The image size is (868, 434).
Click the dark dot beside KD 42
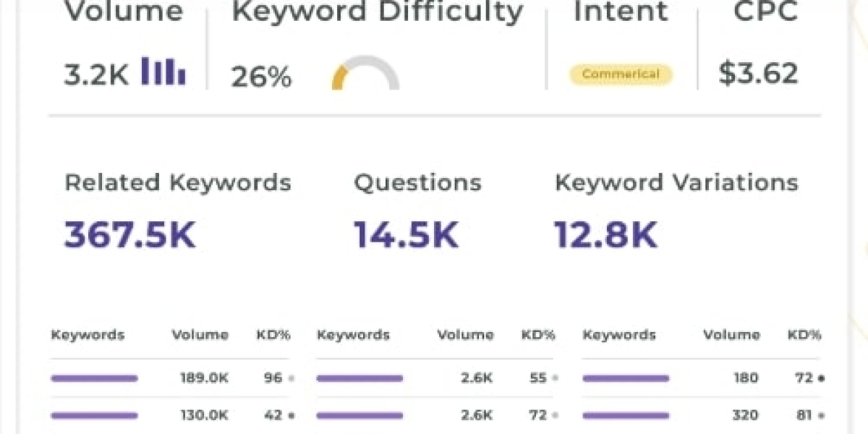(291, 415)
